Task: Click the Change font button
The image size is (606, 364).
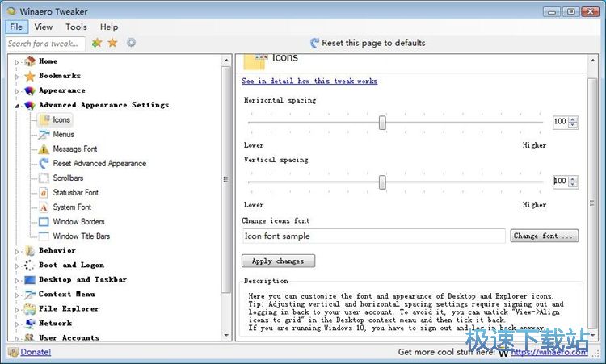Action: 544,236
